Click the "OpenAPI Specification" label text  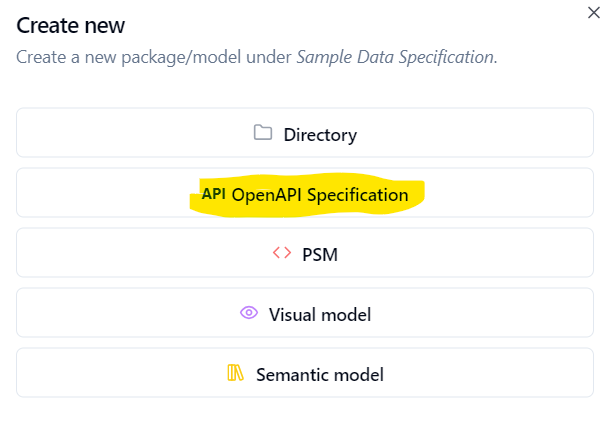tap(320, 195)
